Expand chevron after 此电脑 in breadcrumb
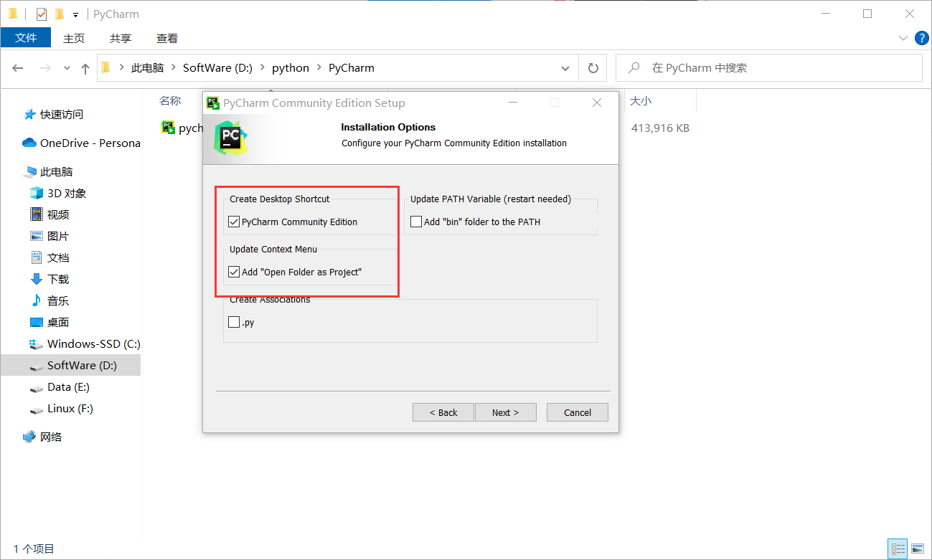Viewport: 932px width, 560px height. coord(174,68)
